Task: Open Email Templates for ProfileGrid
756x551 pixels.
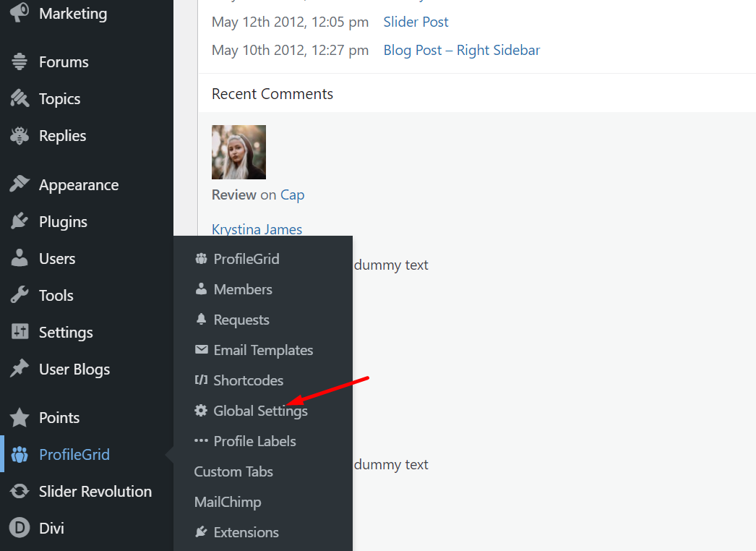Action: 263,350
